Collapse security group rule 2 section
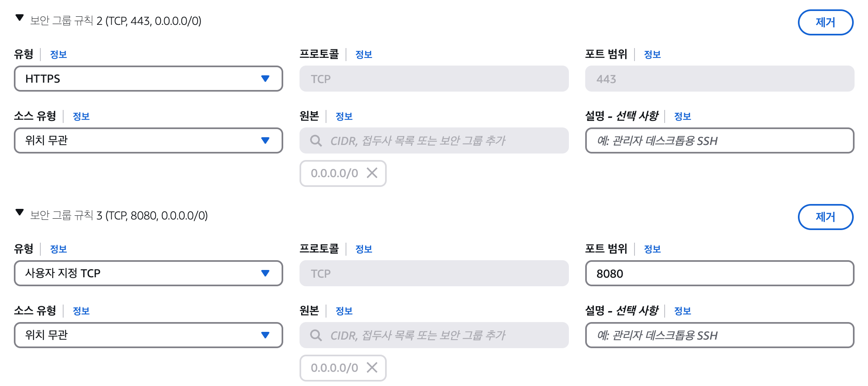 (x=20, y=18)
